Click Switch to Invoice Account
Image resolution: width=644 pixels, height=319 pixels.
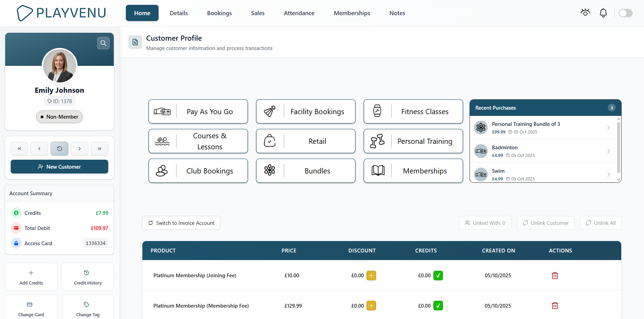pyautogui.click(x=181, y=223)
